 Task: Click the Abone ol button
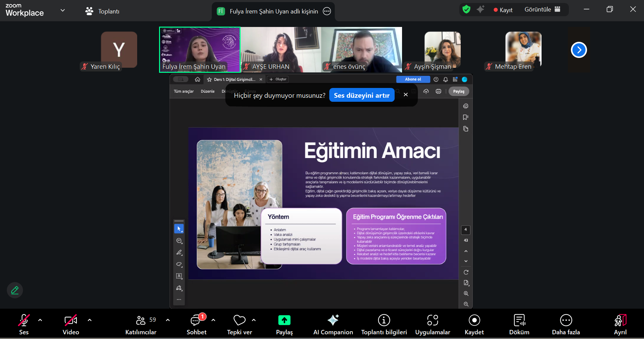point(413,79)
